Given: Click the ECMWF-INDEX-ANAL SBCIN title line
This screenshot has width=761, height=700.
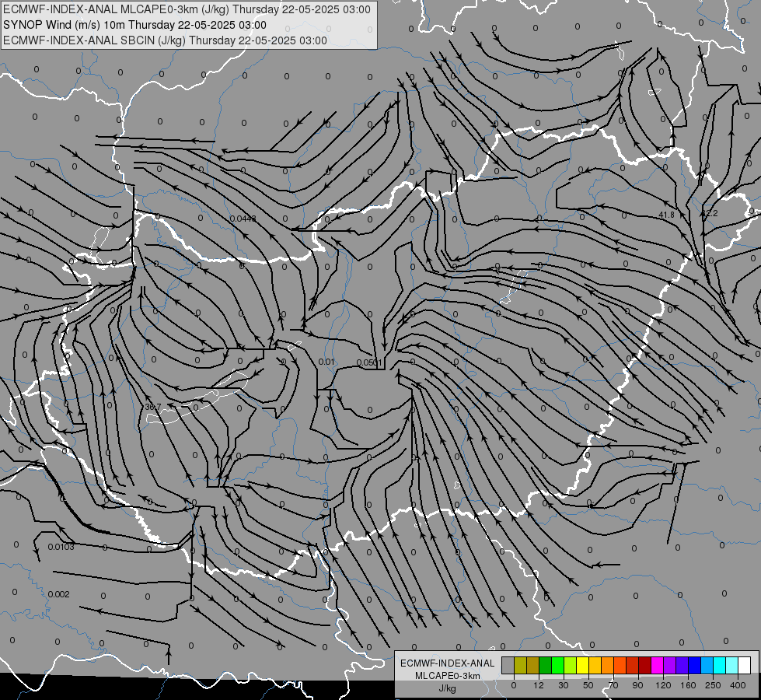Looking at the screenshot, I should [165, 40].
